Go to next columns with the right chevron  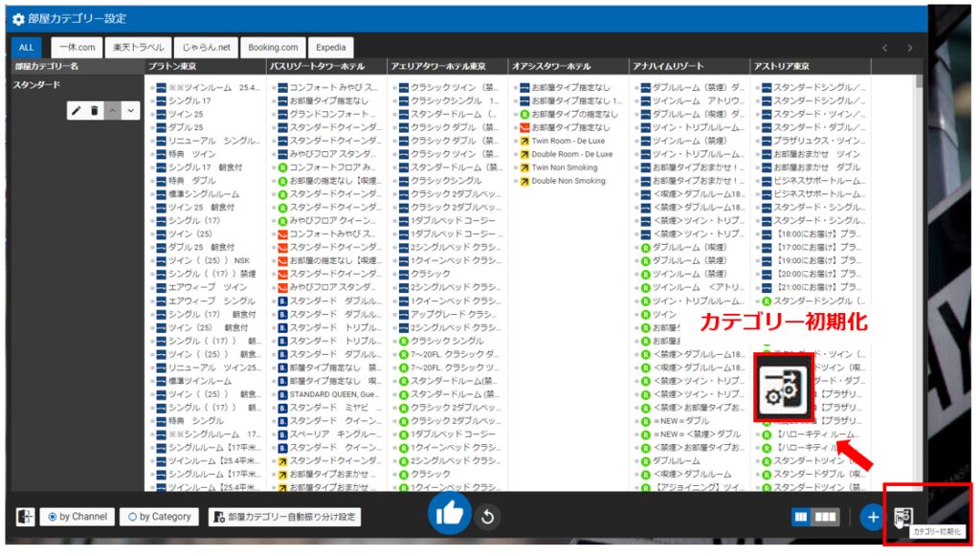pos(909,48)
